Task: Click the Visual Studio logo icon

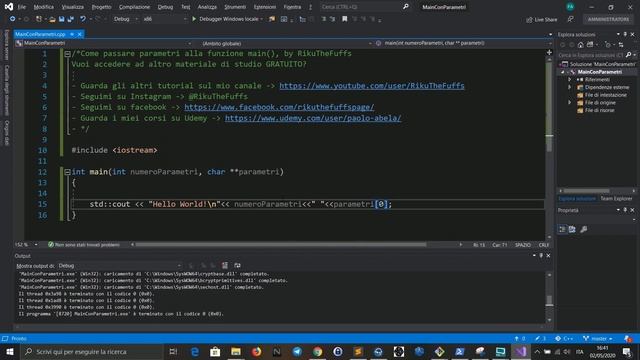Action: pos(8,7)
